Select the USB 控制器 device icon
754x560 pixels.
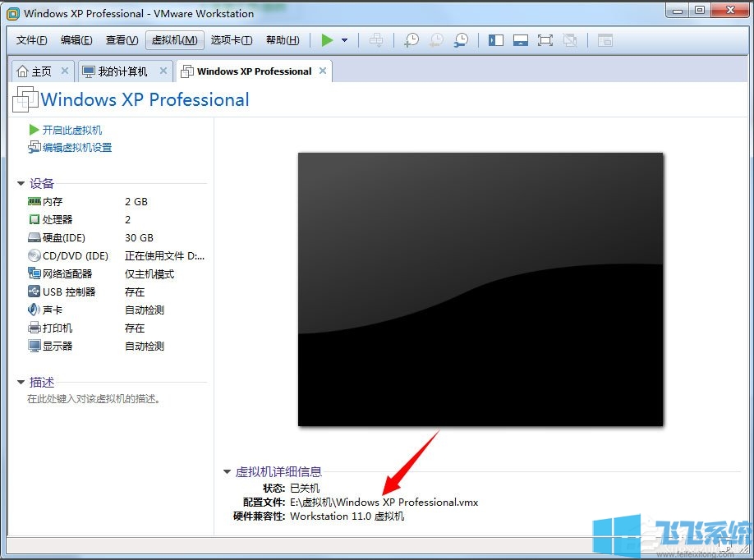[34, 291]
